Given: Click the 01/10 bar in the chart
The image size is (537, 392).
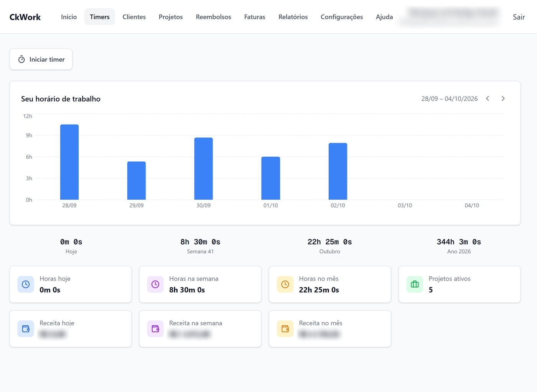Looking at the screenshot, I should point(271,178).
